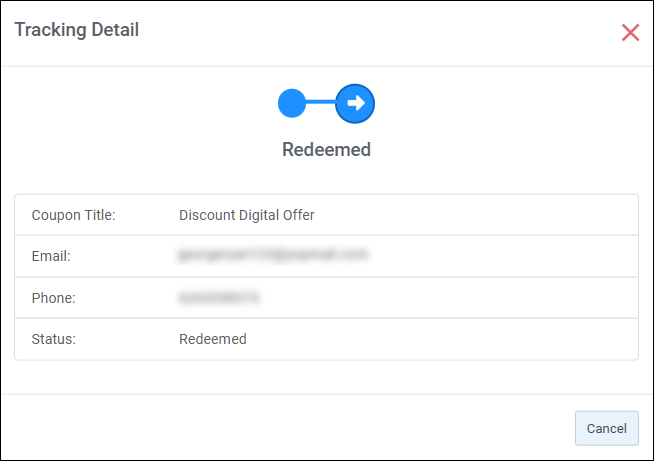Click the Coupon Title label

pos(73,215)
